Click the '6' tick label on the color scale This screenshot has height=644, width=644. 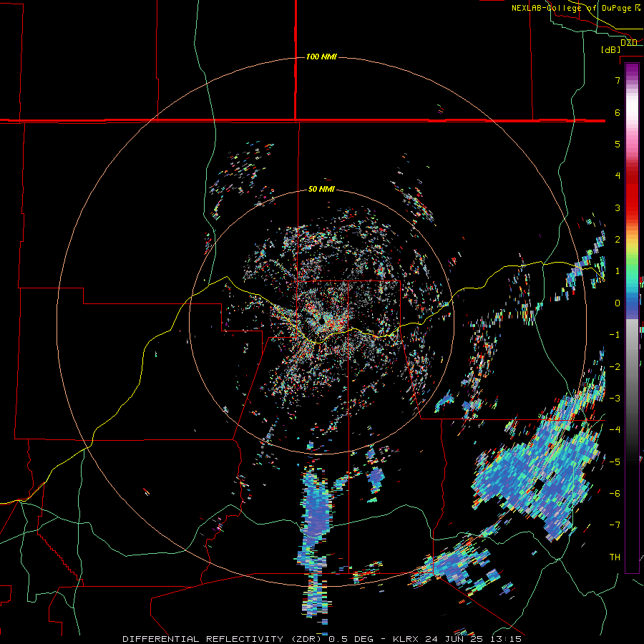[618, 112]
